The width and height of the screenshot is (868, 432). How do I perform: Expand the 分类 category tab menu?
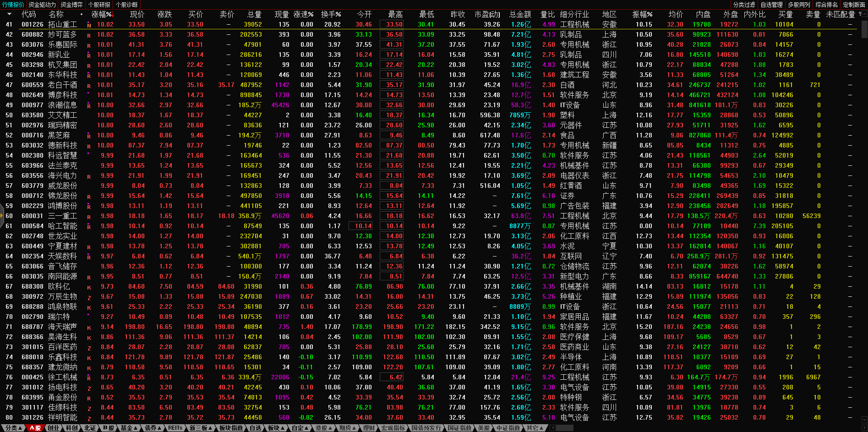(x=12, y=428)
